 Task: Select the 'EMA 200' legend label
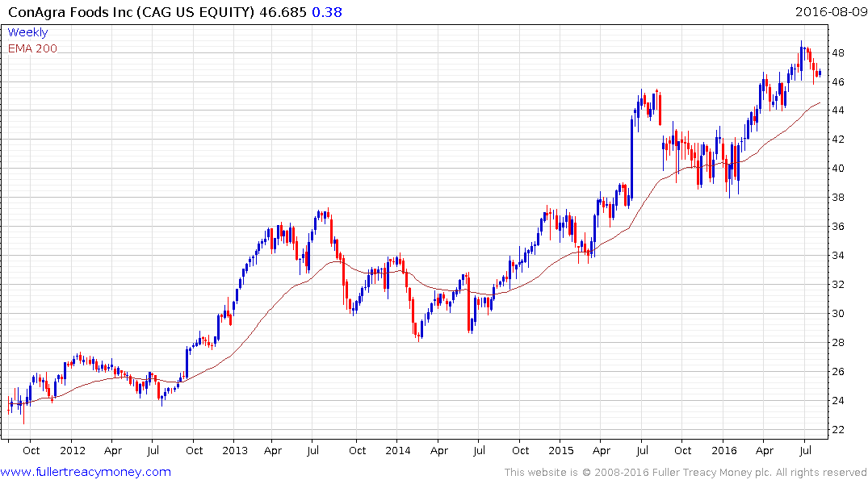tap(32, 48)
